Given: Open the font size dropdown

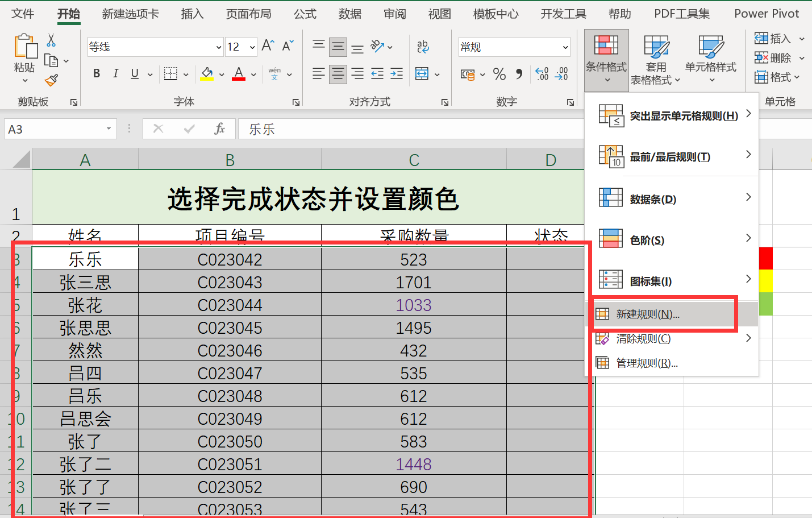Looking at the screenshot, I should point(252,47).
